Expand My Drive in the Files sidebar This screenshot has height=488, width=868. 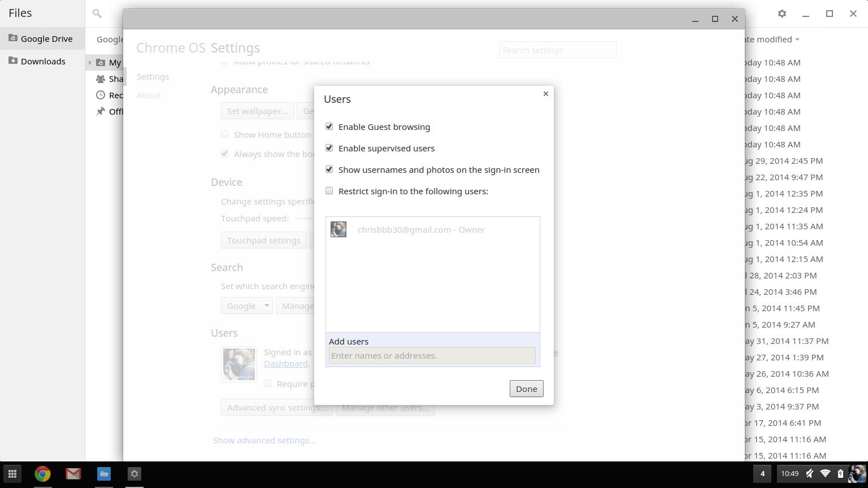(90, 62)
